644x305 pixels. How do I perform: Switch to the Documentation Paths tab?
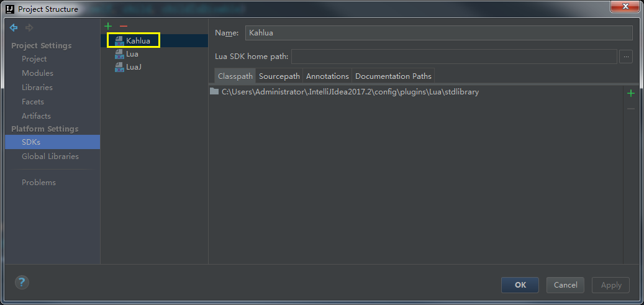tap(393, 76)
